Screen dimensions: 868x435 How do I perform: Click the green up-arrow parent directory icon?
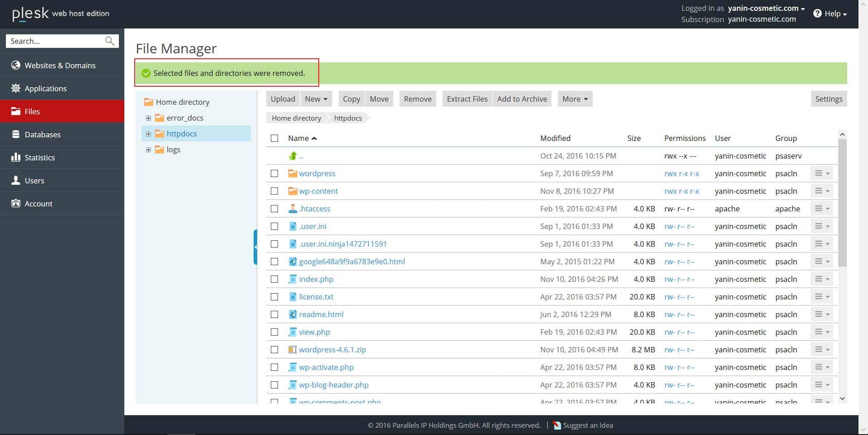pyautogui.click(x=292, y=156)
